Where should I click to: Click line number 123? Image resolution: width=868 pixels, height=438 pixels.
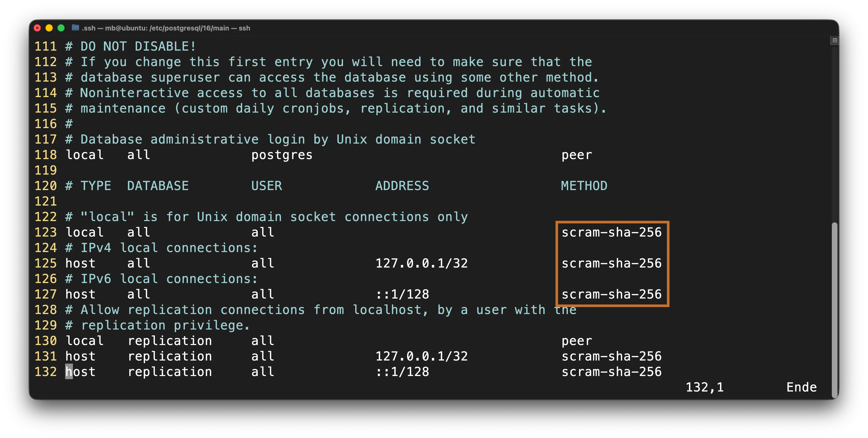(46, 232)
